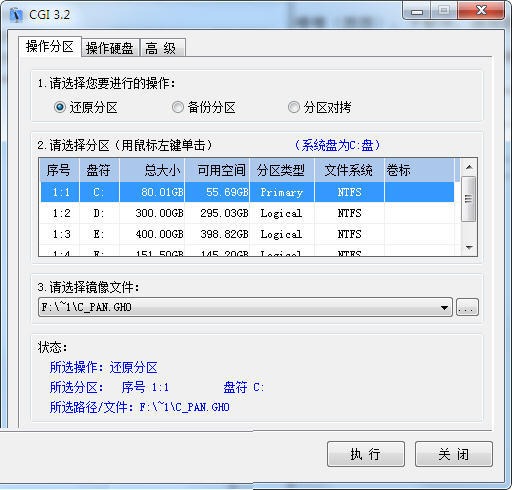Click the Primary partition type cell
Image resolution: width=512 pixels, height=490 pixels.
(282, 192)
